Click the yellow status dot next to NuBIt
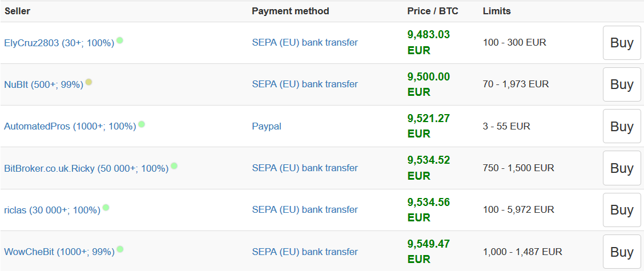 (88, 82)
